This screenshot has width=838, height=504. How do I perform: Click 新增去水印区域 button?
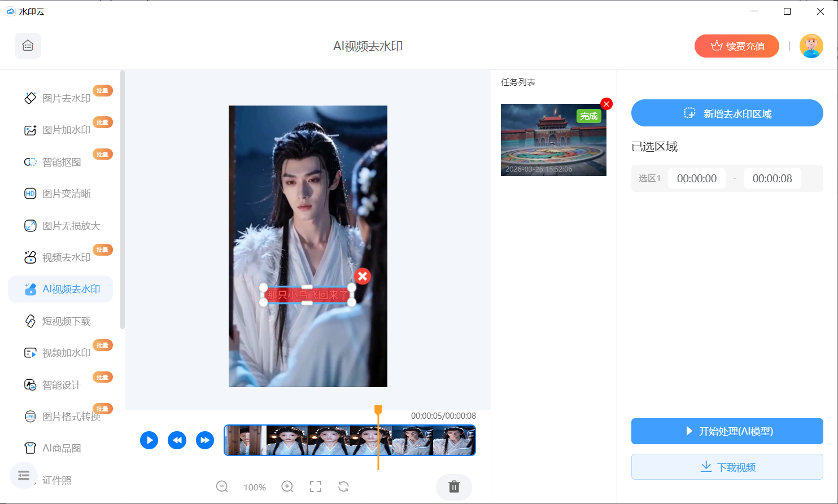tap(727, 113)
